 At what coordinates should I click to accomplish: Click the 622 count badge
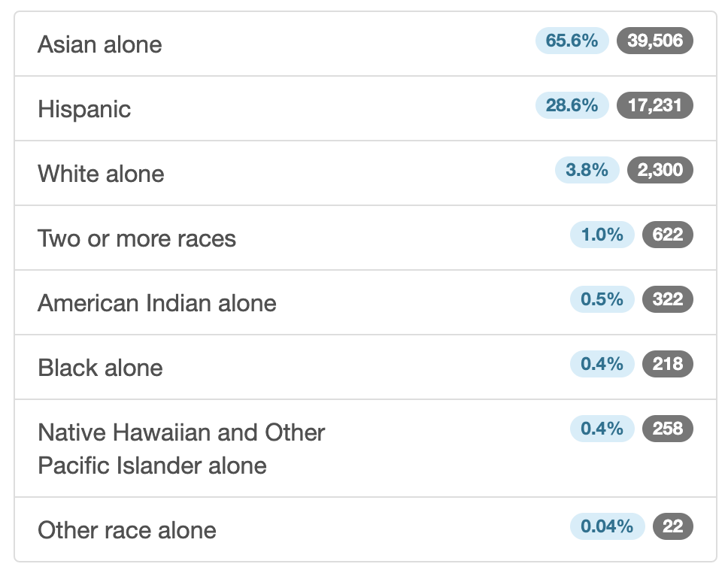(x=668, y=235)
